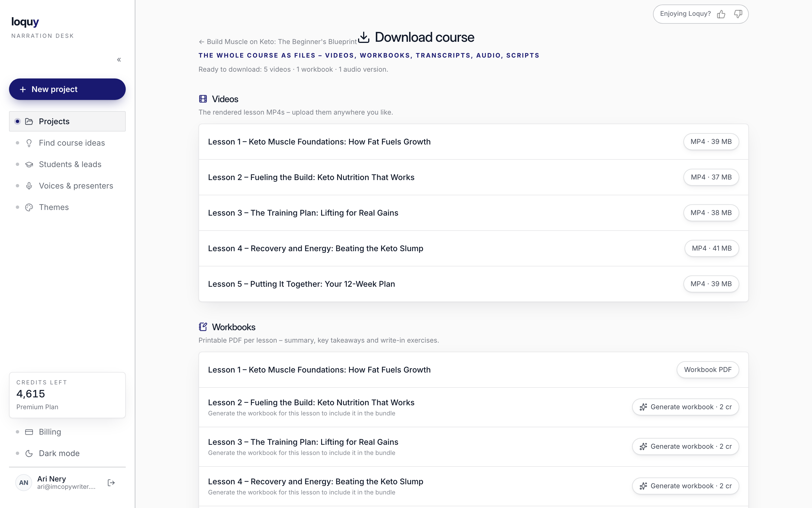Generate workbook for Lesson 4

tap(685, 486)
